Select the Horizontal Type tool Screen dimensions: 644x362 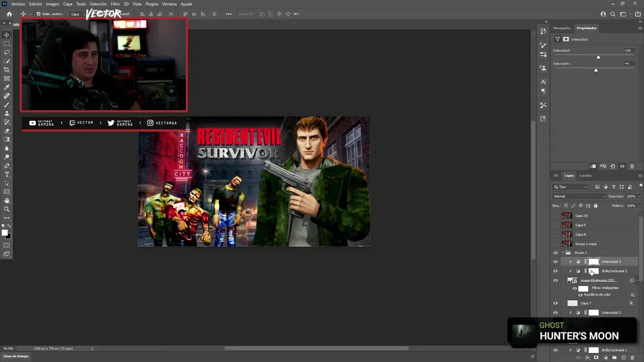coord(7,174)
